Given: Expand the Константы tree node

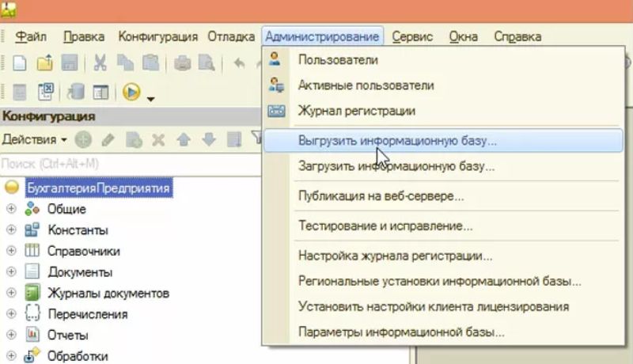Looking at the screenshot, I should point(11,229).
